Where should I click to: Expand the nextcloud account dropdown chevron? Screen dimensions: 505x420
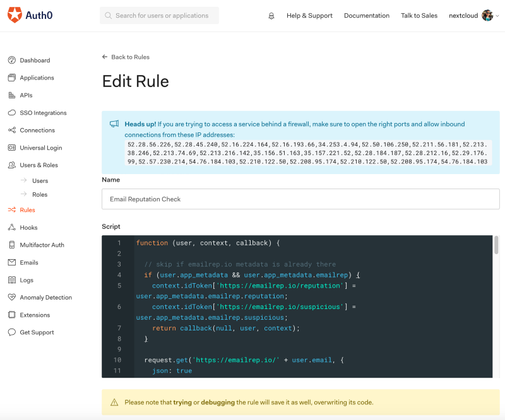click(497, 15)
